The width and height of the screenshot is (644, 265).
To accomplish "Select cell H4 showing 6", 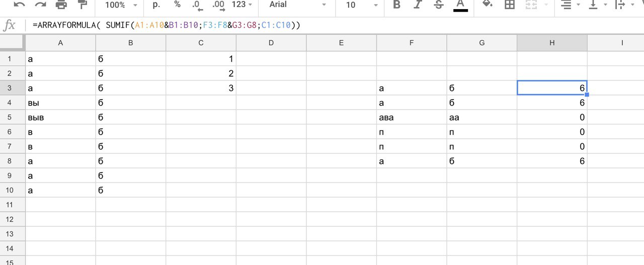I will 552,103.
